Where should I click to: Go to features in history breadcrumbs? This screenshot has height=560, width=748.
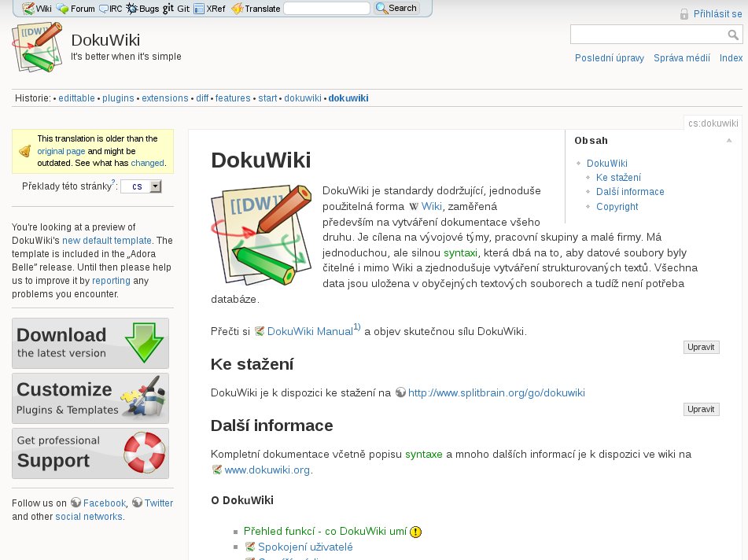point(233,98)
